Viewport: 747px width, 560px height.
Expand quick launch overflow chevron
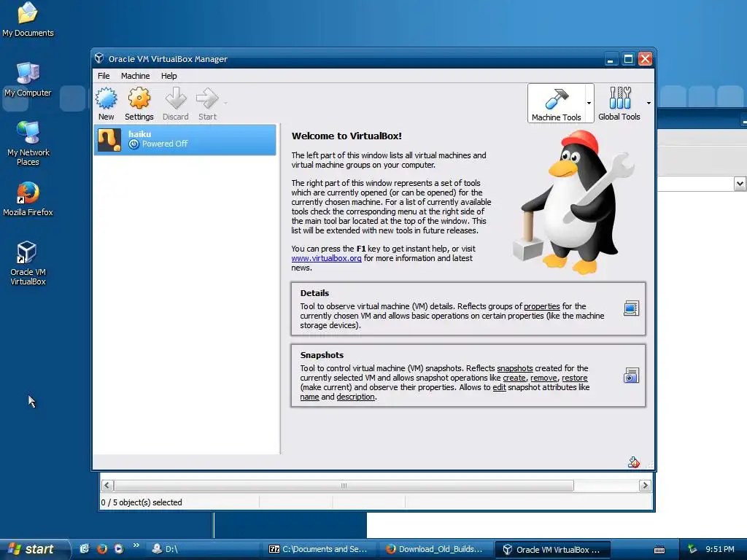(136, 545)
